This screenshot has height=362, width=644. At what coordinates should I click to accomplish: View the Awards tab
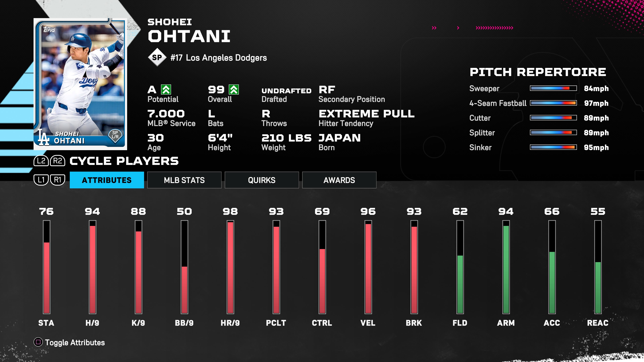pyautogui.click(x=339, y=180)
